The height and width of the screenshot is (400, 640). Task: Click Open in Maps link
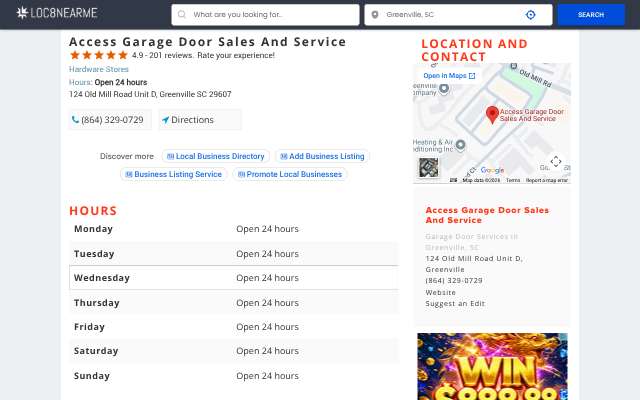pos(449,76)
